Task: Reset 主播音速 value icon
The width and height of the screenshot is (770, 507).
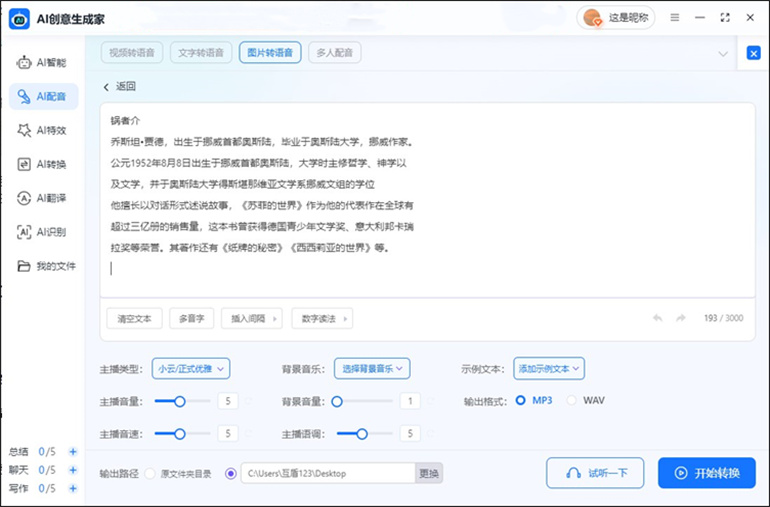Action: click(x=248, y=434)
